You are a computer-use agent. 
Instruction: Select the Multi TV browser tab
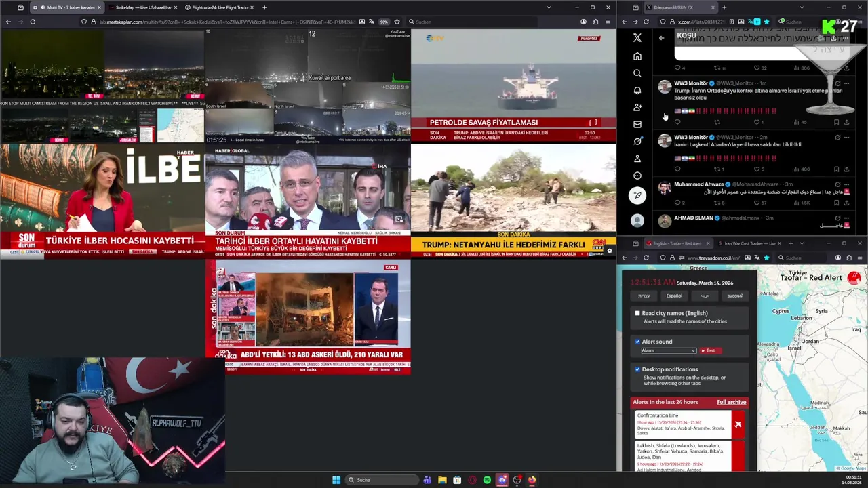[68, 7]
